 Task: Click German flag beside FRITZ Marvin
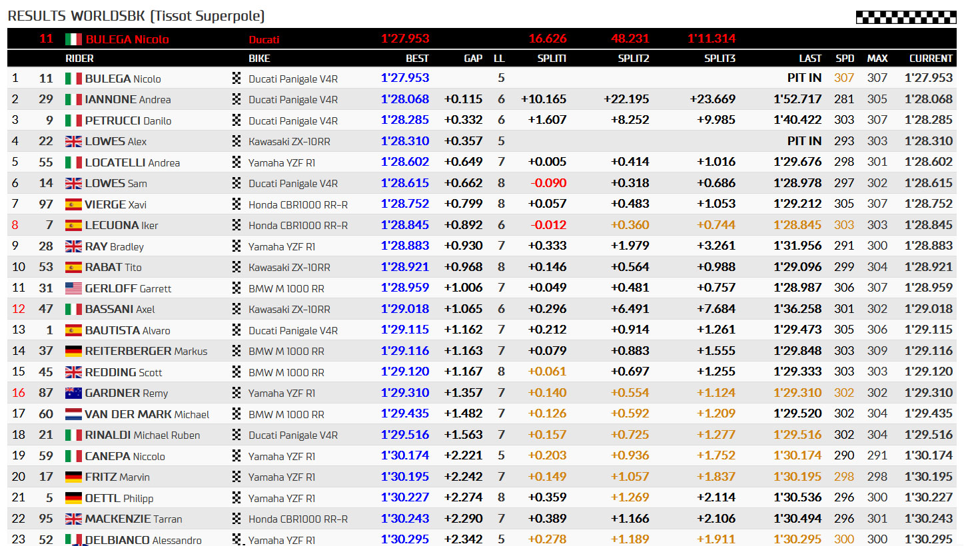tap(73, 477)
